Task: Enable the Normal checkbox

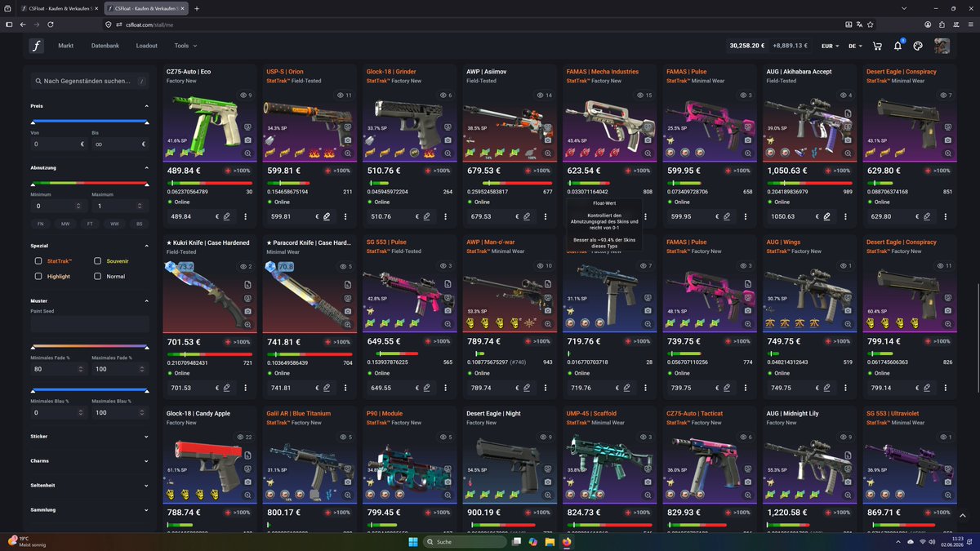Action: tap(98, 276)
